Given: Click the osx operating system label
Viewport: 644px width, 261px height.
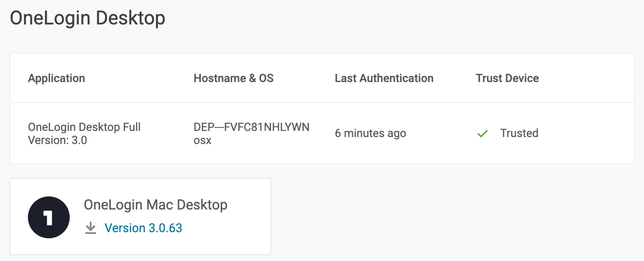Looking at the screenshot, I should point(203,141).
